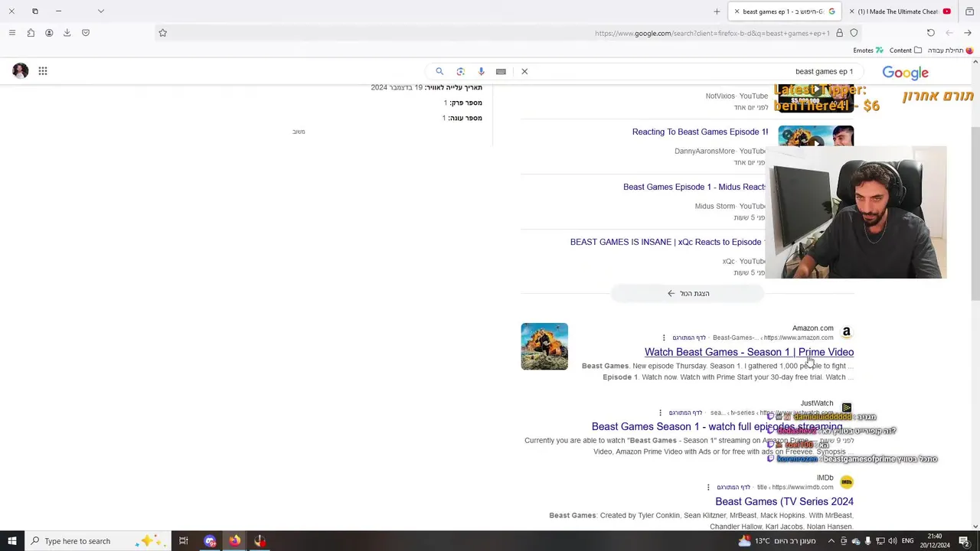This screenshot has height=551, width=980.
Task: Click the Save to Pocket icon
Action: pyautogui.click(x=86, y=33)
